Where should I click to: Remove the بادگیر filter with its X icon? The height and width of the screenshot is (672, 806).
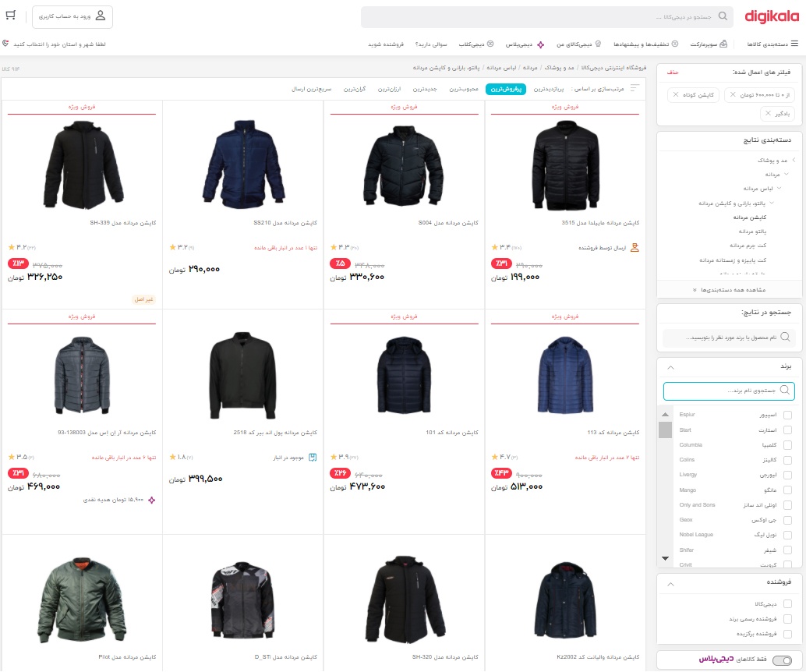coord(768,114)
